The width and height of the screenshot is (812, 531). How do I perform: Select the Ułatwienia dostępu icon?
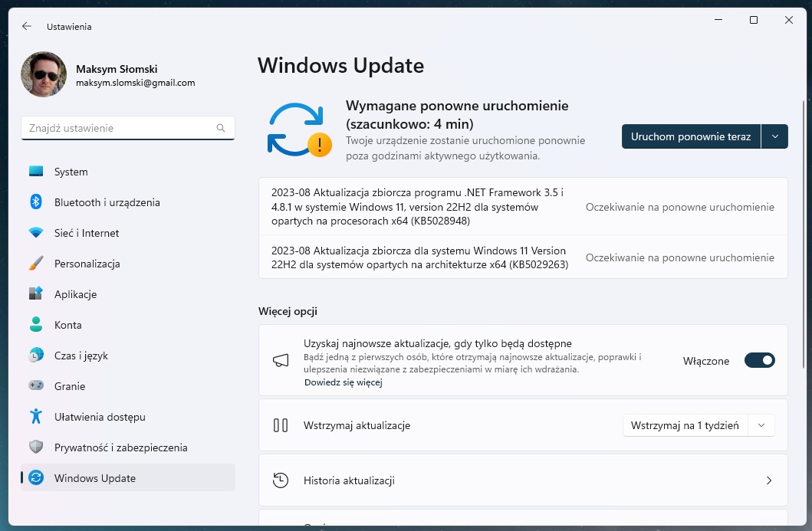click(x=36, y=417)
